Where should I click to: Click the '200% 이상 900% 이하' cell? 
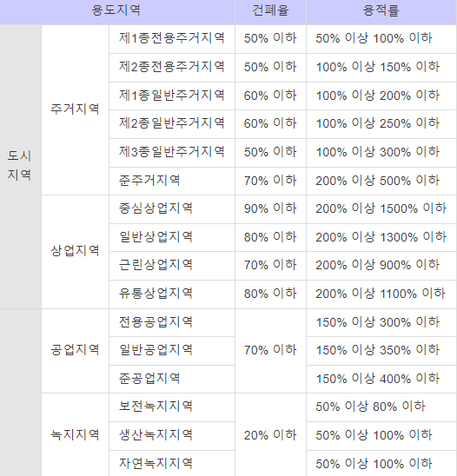pyautogui.click(x=381, y=266)
